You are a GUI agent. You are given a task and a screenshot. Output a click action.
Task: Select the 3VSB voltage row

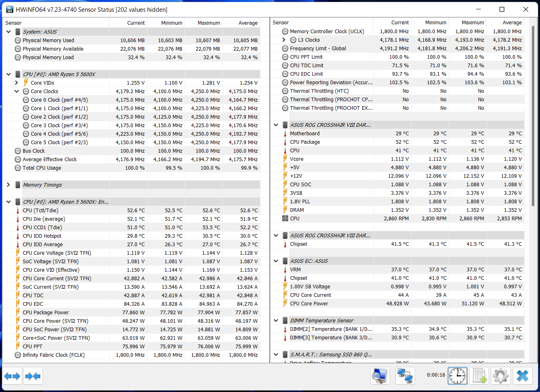point(397,193)
